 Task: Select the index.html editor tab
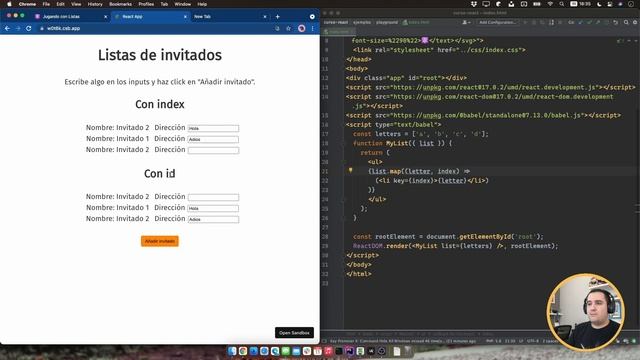[x=339, y=31]
